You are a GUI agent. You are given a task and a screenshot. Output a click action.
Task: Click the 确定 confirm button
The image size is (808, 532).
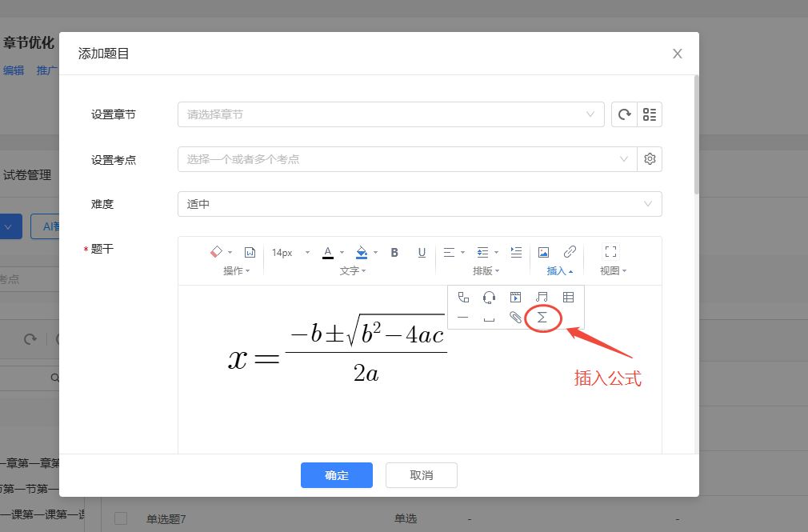click(x=337, y=475)
